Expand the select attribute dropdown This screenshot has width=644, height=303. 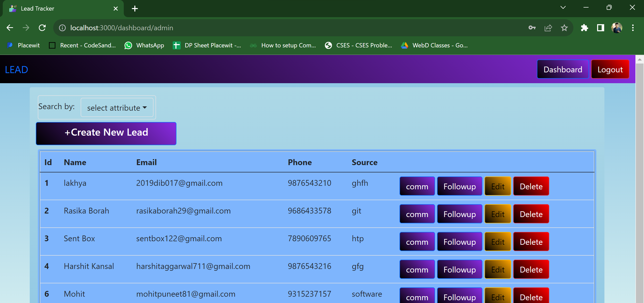tap(117, 108)
